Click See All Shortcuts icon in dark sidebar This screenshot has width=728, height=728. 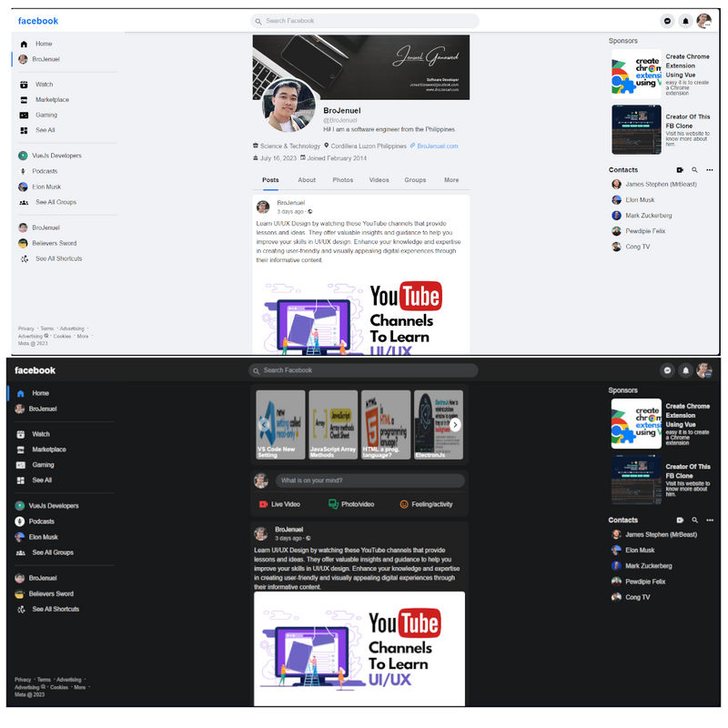click(21, 610)
